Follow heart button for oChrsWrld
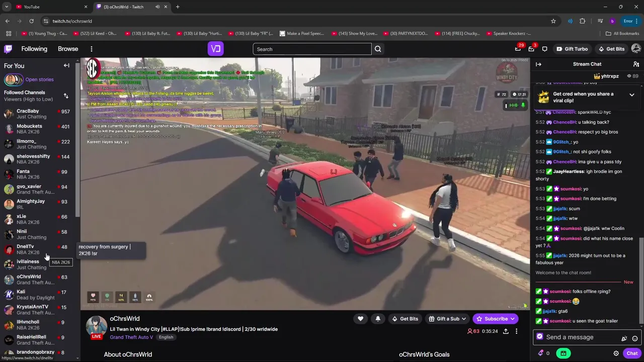The width and height of the screenshot is (644, 362). tap(360, 319)
